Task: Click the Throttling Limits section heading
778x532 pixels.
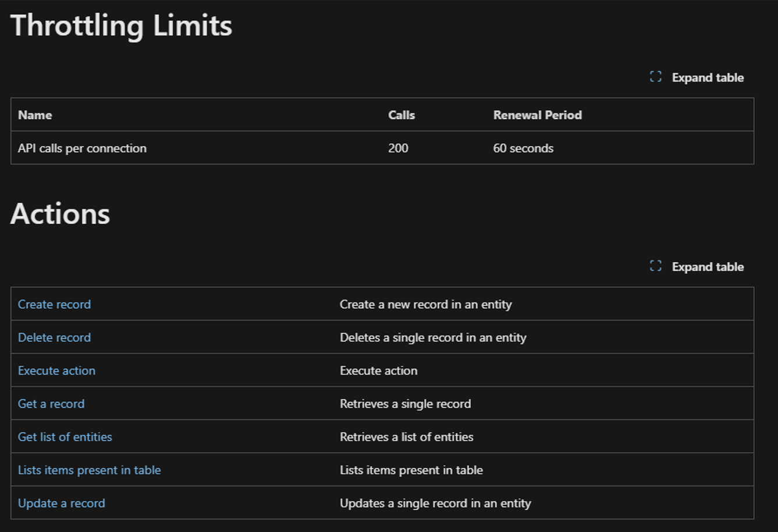Action: click(x=120, y=25)
